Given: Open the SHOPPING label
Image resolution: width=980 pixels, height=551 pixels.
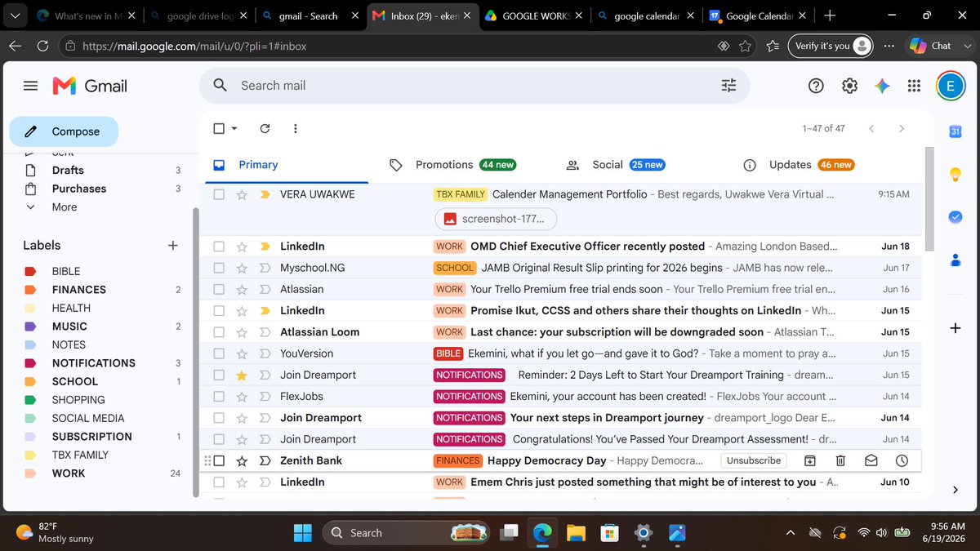Looking at the screenshot, I should coord(78,399).
